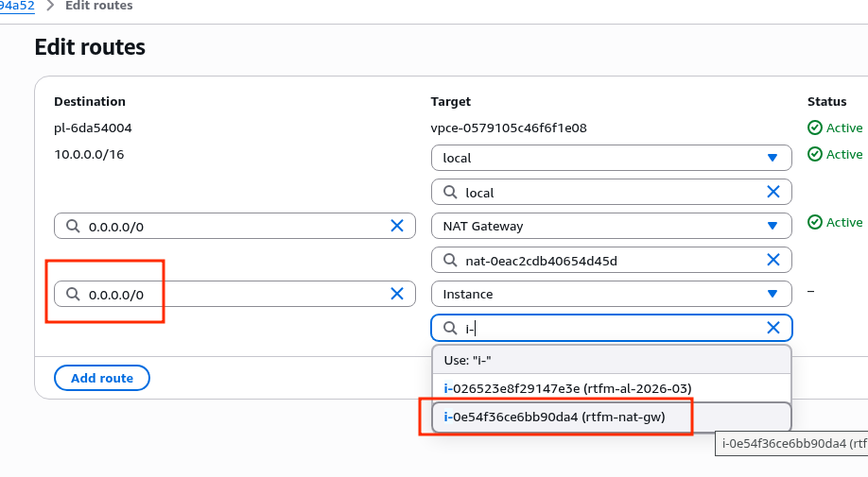Clear the Instance route's 0.0.0.0/0 destination
The height and width of the screenshot is (477, 868).
(x=397, y=294)
